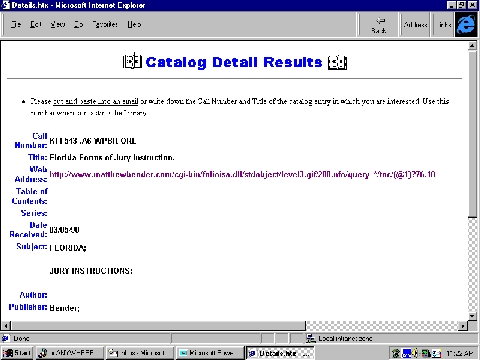Click the horizontal scrollbar right arrow
The height and width of the screenshot is (360, 480).
pos(463,326)
